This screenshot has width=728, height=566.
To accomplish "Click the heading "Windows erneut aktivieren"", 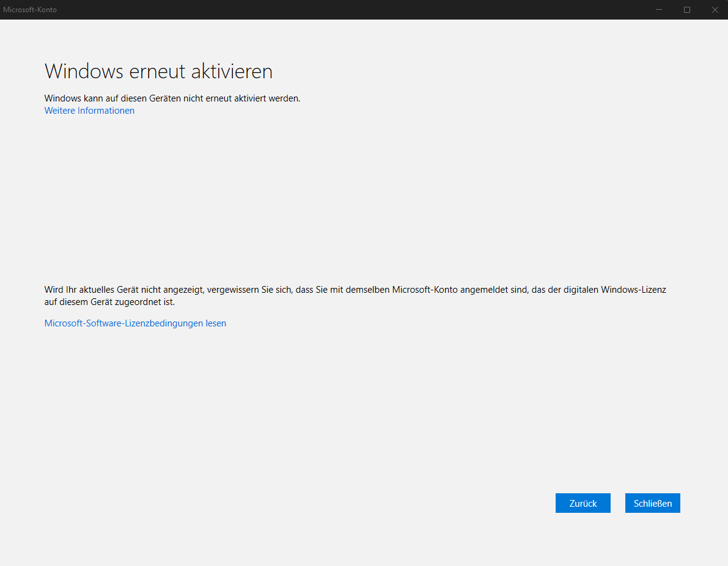I will pyautogui.click(x=158, y=72).
